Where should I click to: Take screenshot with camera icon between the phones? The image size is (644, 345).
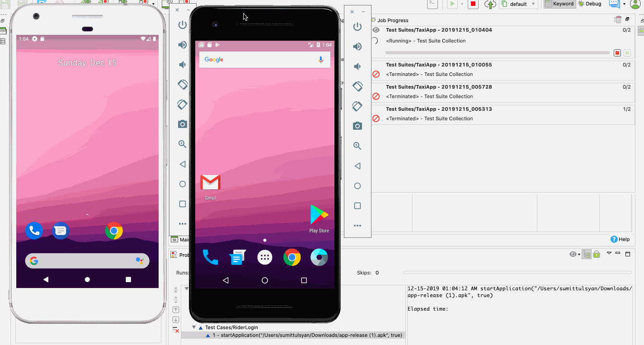[183, 124]
